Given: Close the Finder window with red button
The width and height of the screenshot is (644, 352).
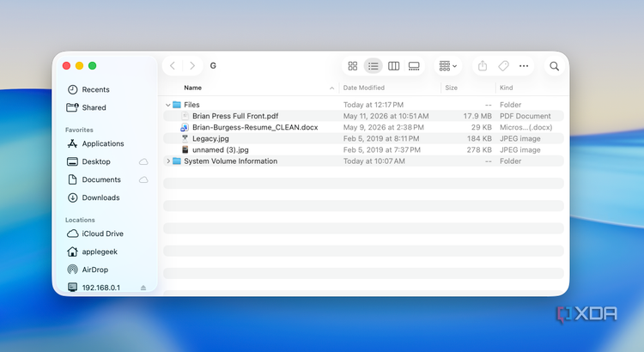Looking at the screenshot, I should 66,66.
